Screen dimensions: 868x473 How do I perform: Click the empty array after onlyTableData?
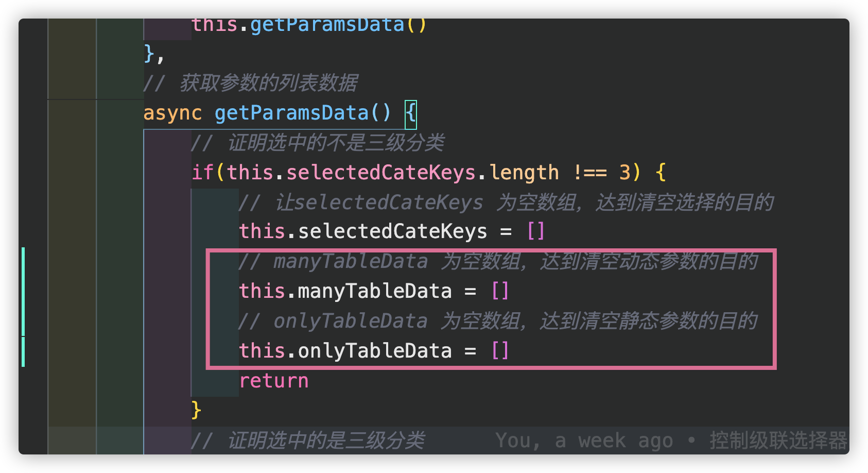point(500,351)
